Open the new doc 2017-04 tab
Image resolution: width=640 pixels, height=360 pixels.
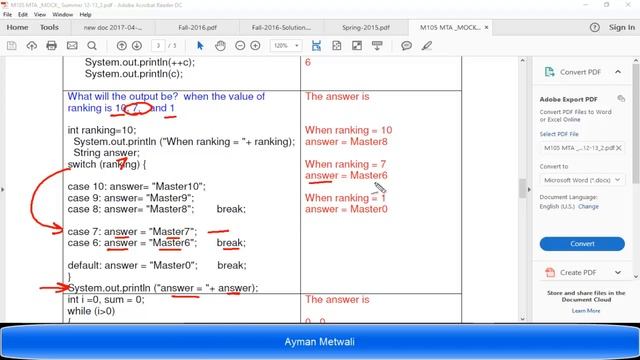113,27
